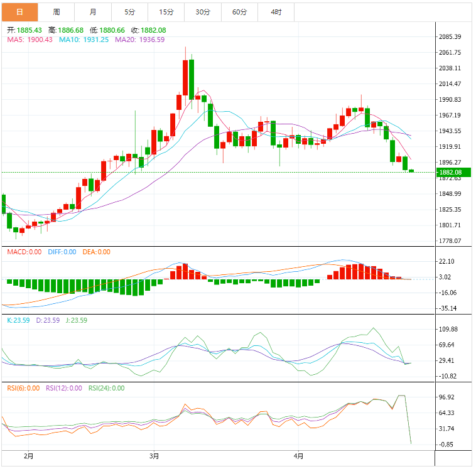476x469 pixels.
Task: Click the 高: 1886.68 high price value
Action: [x=66, y=30]
